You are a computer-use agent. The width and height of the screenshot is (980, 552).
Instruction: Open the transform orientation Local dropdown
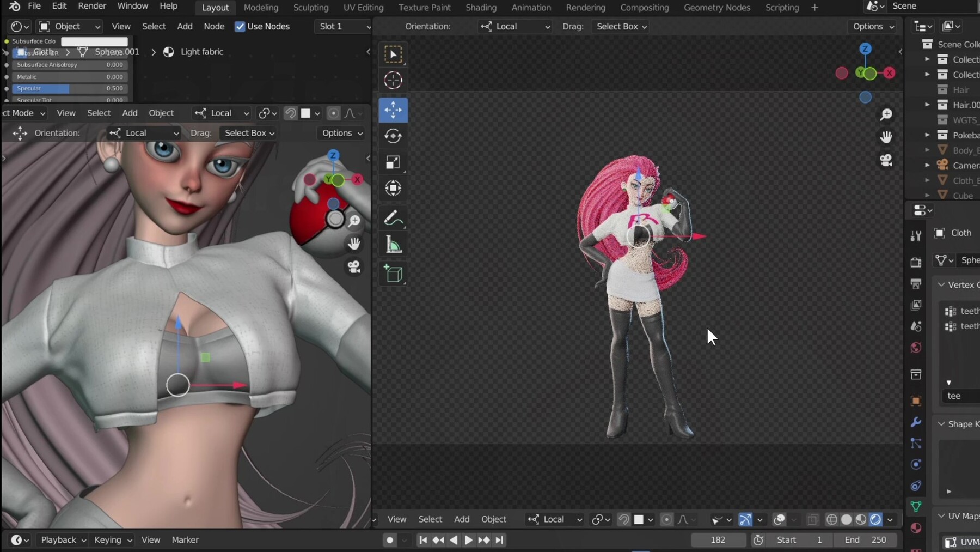coord(514,26)
